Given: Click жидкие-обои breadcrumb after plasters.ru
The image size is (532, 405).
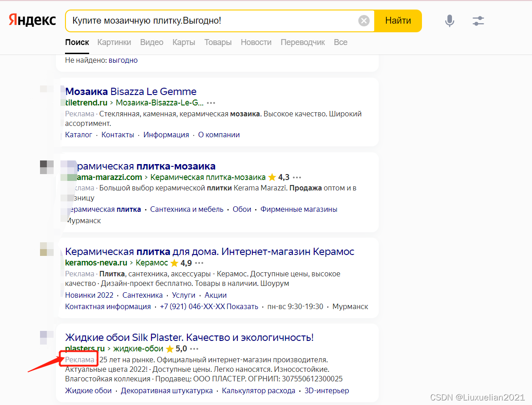Looking at the screenshot, I should [138, 348].
